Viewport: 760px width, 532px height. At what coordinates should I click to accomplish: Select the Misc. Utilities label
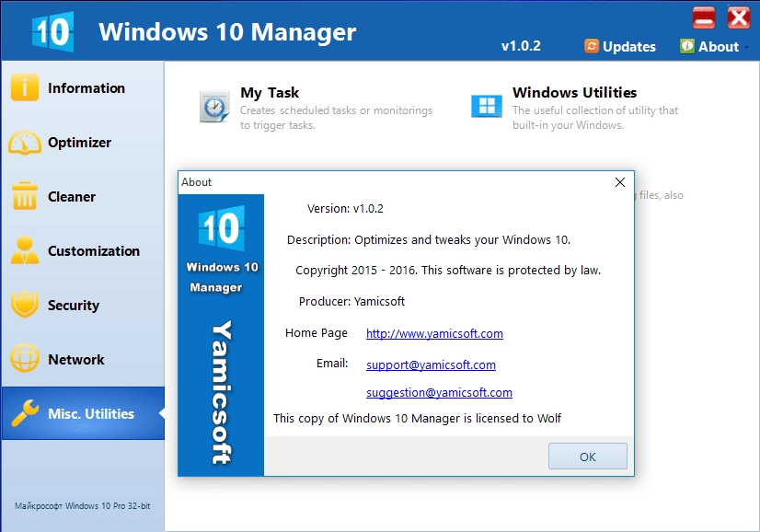pyautogui.click(x=91, y=413)
